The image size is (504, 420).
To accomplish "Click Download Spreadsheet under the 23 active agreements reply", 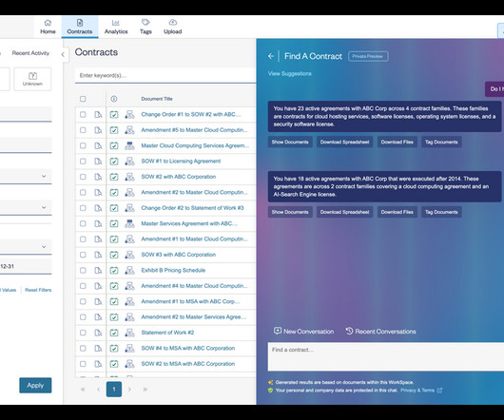I will pos(344,142).
